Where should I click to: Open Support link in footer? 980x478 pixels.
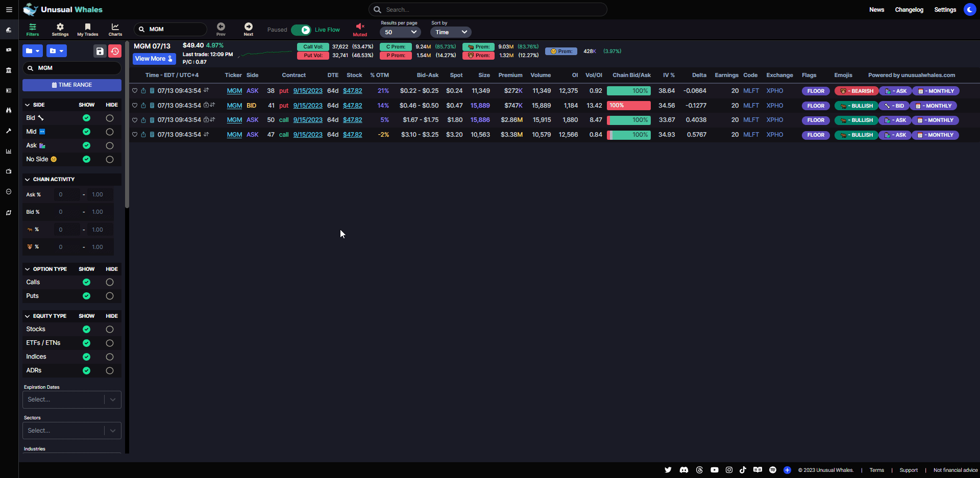909,470
